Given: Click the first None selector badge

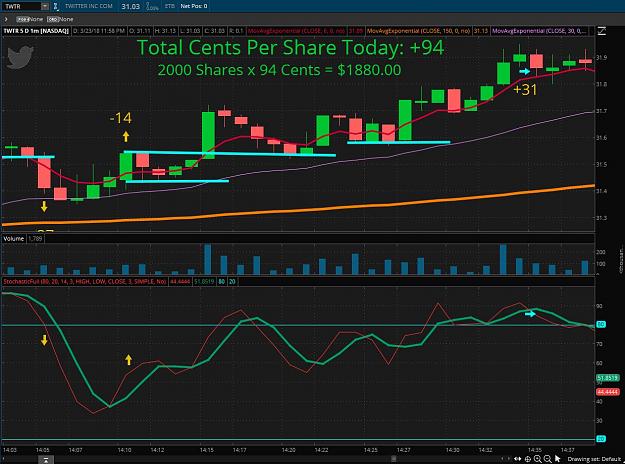Looking at the screenshot, I should (29, 19).
